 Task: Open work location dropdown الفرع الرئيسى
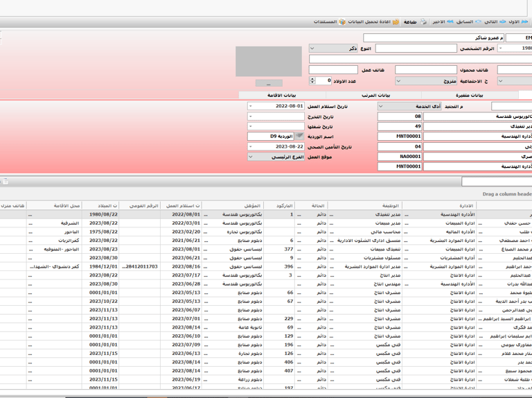click(276, 157)
